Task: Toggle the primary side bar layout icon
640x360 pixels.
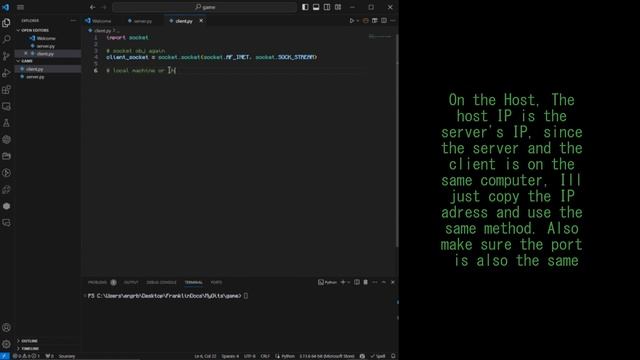Action: tap(305, 7)
